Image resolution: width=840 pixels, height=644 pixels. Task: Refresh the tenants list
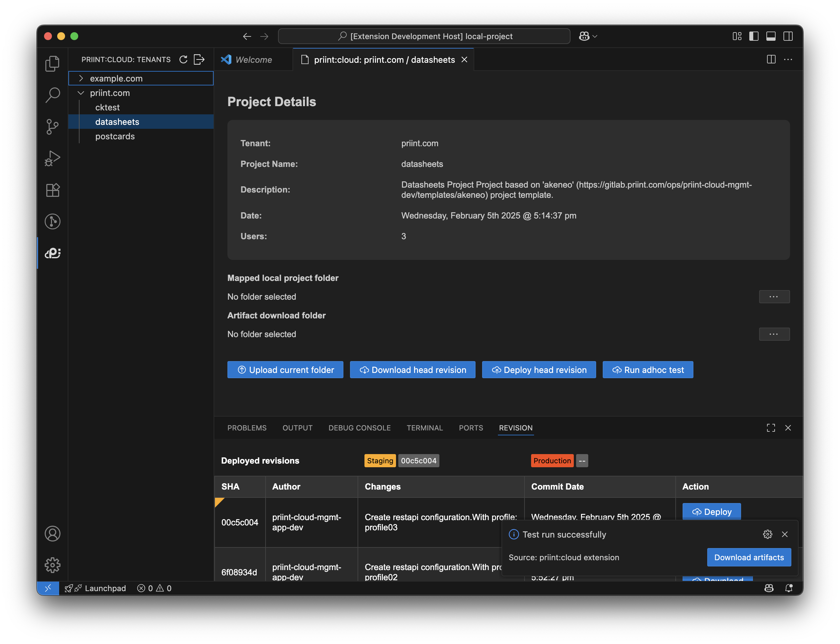tap(183, 59)
